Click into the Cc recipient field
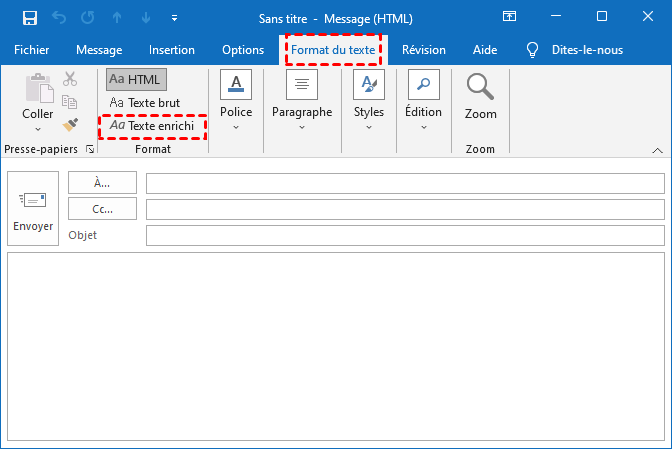Image resolution: width=672 pixels, height=449 pixels. click(405, 210)
